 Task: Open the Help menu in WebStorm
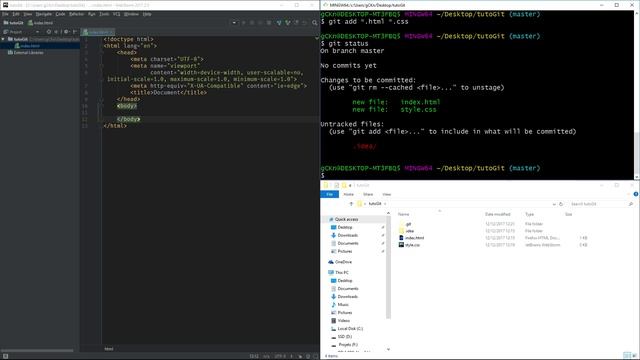[147, 14]
